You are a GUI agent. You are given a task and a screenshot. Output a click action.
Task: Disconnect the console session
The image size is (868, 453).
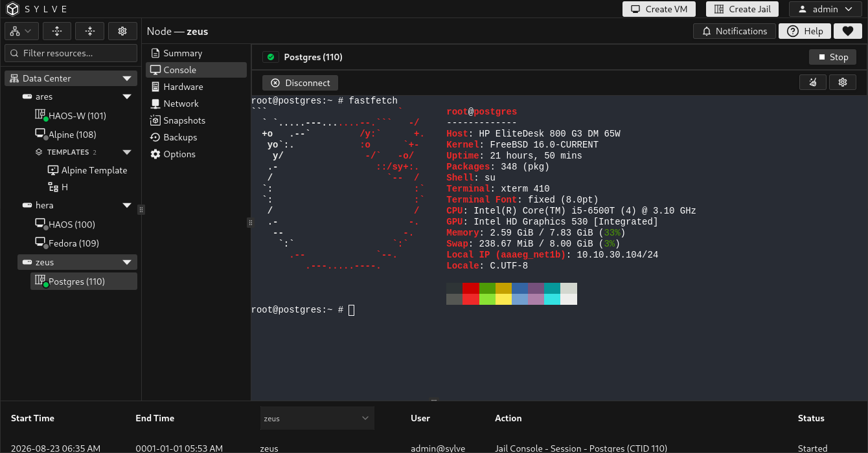(x=300, y=83)
